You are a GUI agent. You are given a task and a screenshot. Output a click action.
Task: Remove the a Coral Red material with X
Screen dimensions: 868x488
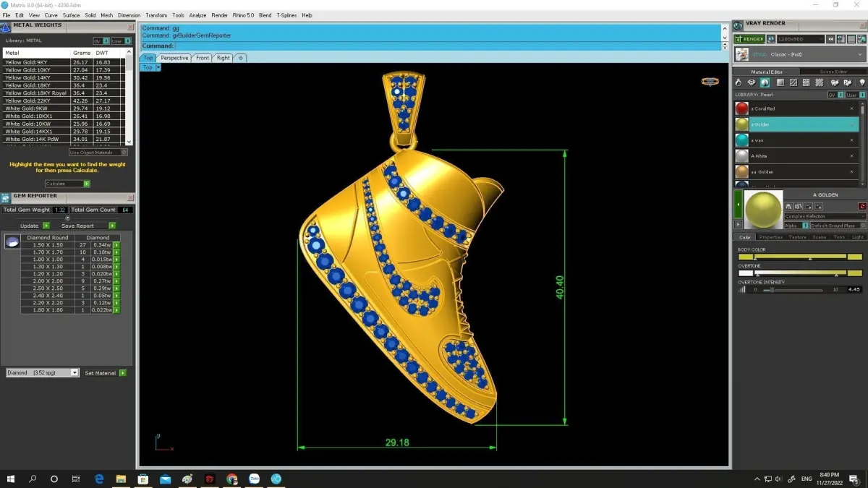[851, 108]
